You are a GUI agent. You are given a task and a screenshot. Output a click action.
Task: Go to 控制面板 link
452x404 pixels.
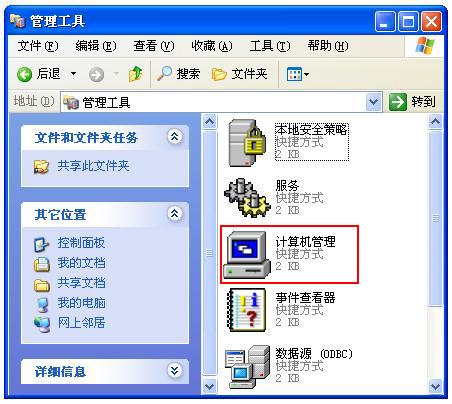[x=81, y=243]
